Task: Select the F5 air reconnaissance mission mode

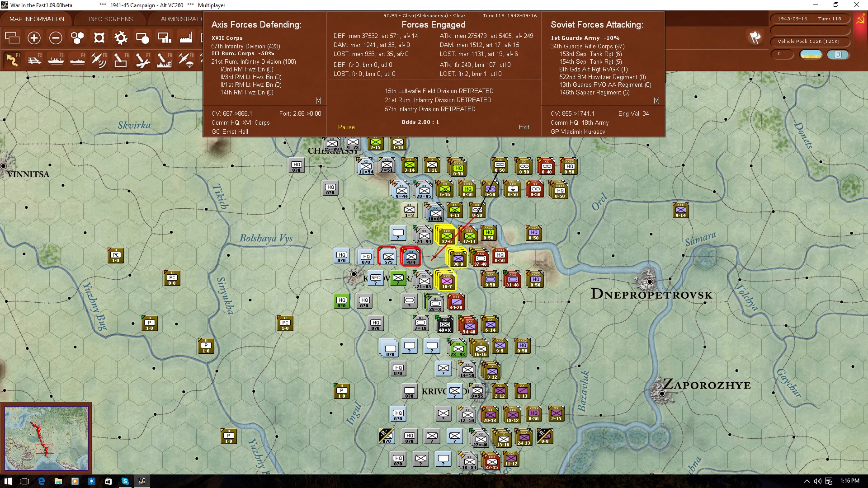Action: click(x=99, y=60)
